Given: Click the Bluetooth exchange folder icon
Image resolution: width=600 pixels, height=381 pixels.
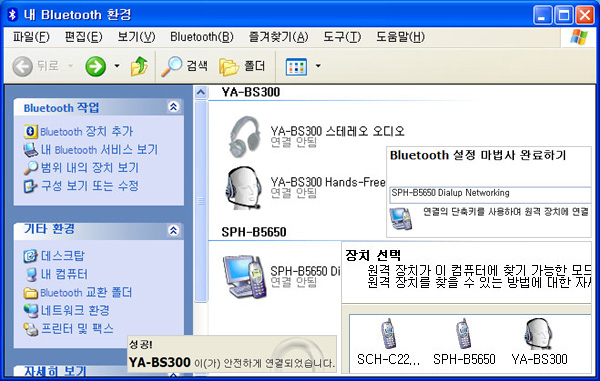Looking at the screenshot, I should click(x=31, y=293).
